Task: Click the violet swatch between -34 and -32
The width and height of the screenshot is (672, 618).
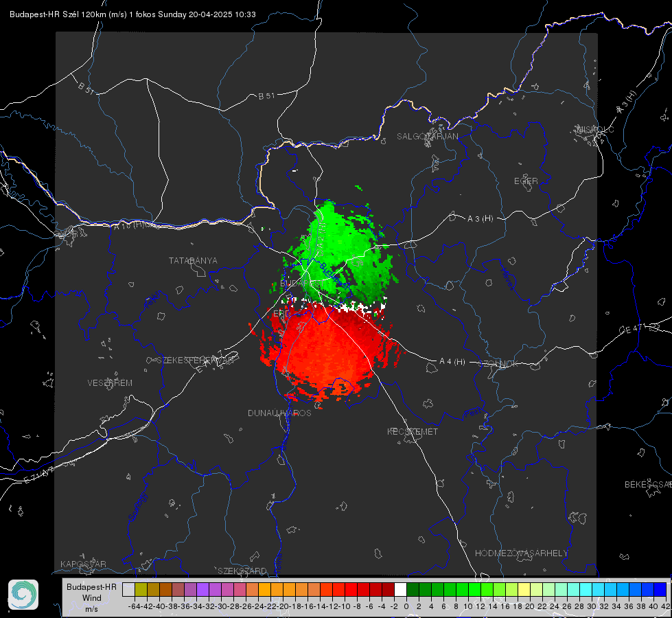Action: [202, 589]
